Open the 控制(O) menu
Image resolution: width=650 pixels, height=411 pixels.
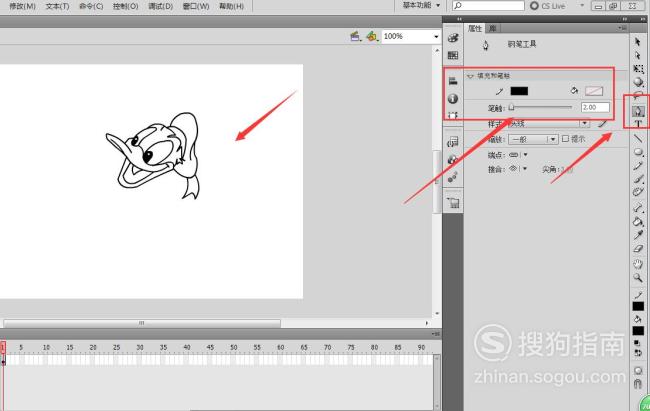click(x=126, y=6)
